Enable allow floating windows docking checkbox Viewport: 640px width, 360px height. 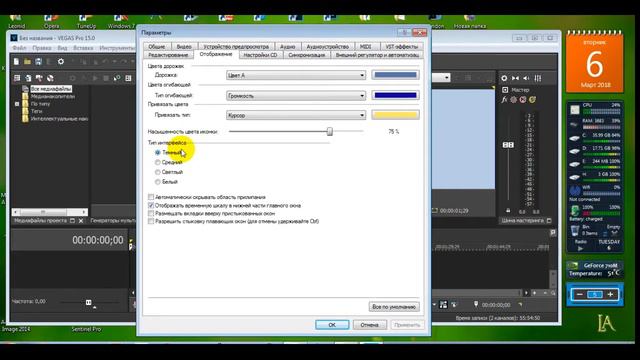tap(151, 221)
